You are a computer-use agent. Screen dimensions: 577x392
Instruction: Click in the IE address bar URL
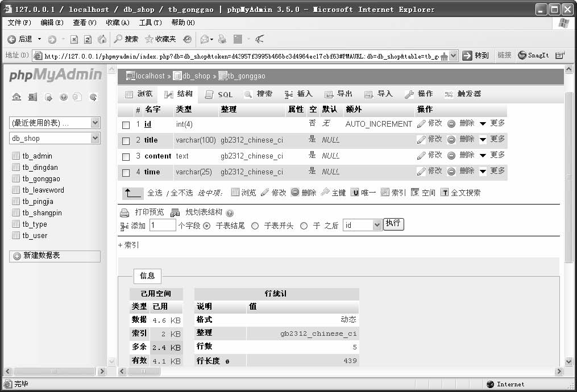tap(241, 56)
